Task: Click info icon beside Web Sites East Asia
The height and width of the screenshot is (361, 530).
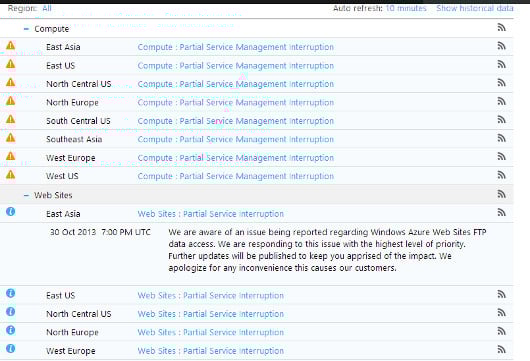Action: pyautogui.click(x=10, y=212)
